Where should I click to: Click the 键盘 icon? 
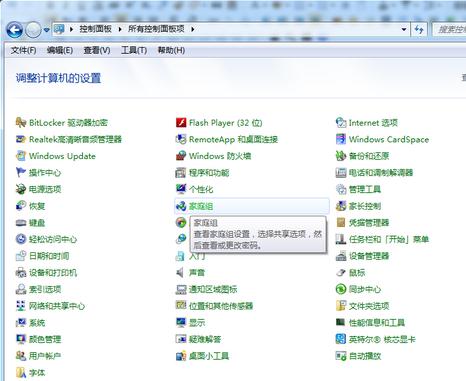click(21, 223)
